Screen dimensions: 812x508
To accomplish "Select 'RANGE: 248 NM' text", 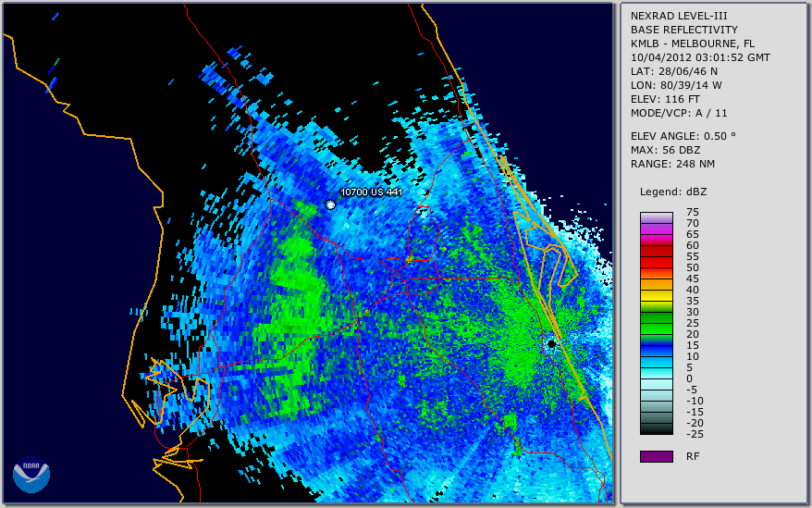I will [672, 165].
